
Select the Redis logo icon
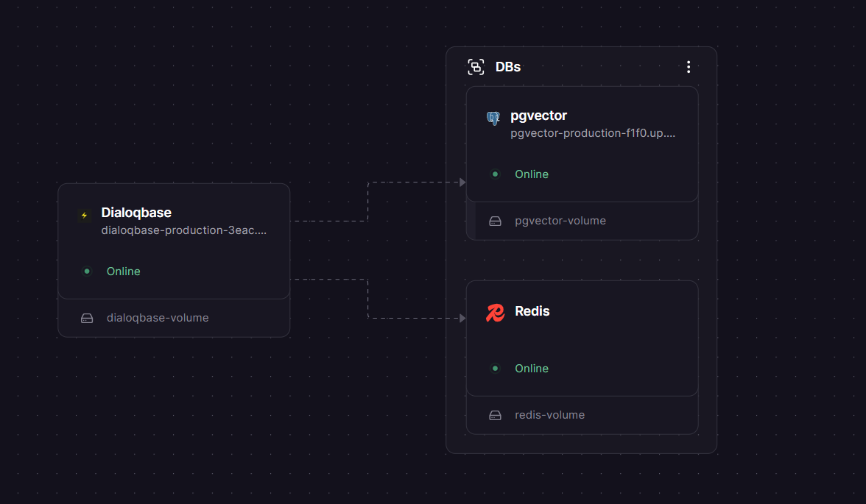click(494, 311)
